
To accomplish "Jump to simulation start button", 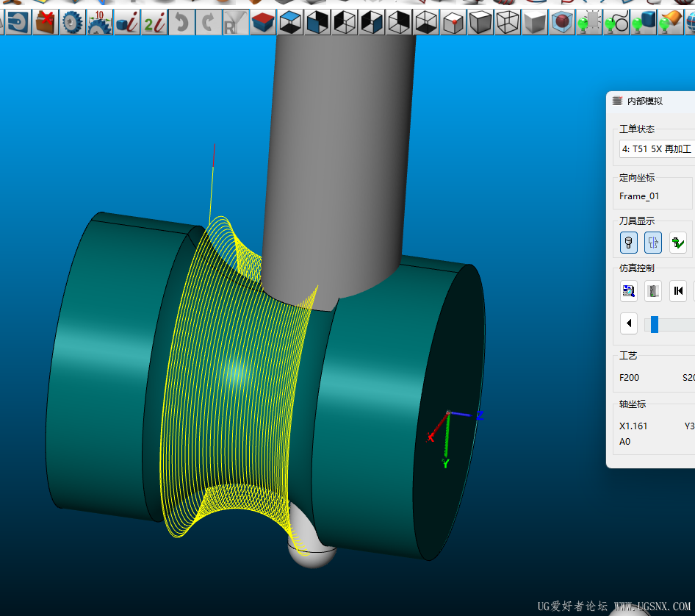I will tap(678, 290).
